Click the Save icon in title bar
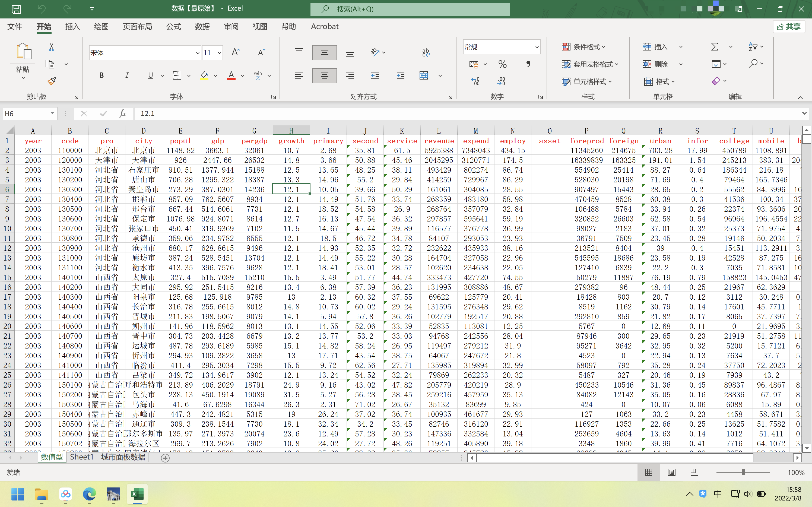 [16, 9]
